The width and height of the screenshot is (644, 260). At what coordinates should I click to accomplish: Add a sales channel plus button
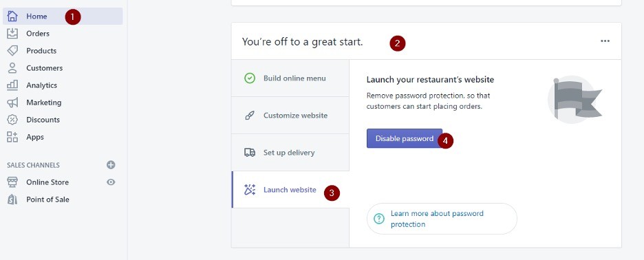point(111,164)
